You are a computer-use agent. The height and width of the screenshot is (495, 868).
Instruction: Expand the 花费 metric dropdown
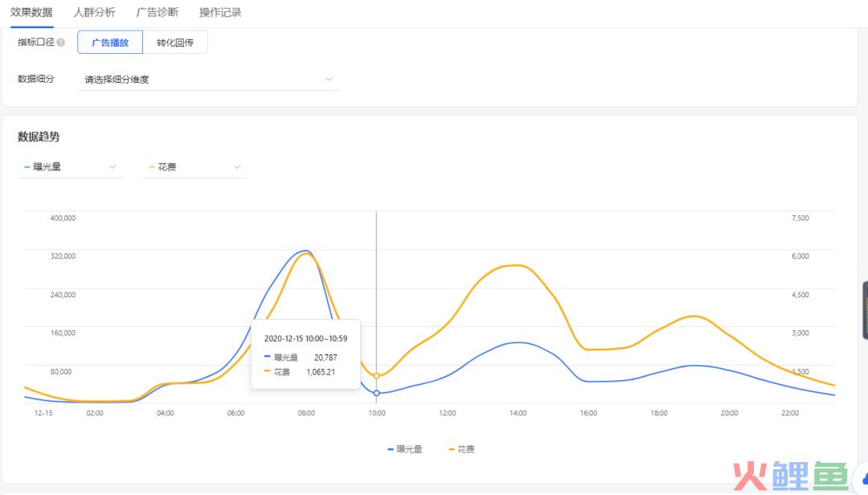(194, 166)
